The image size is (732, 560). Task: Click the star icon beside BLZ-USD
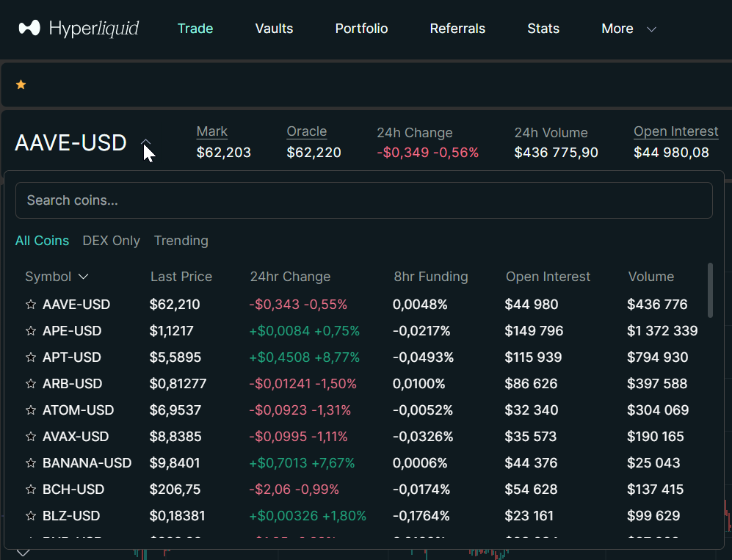click(x=31, y=516)
